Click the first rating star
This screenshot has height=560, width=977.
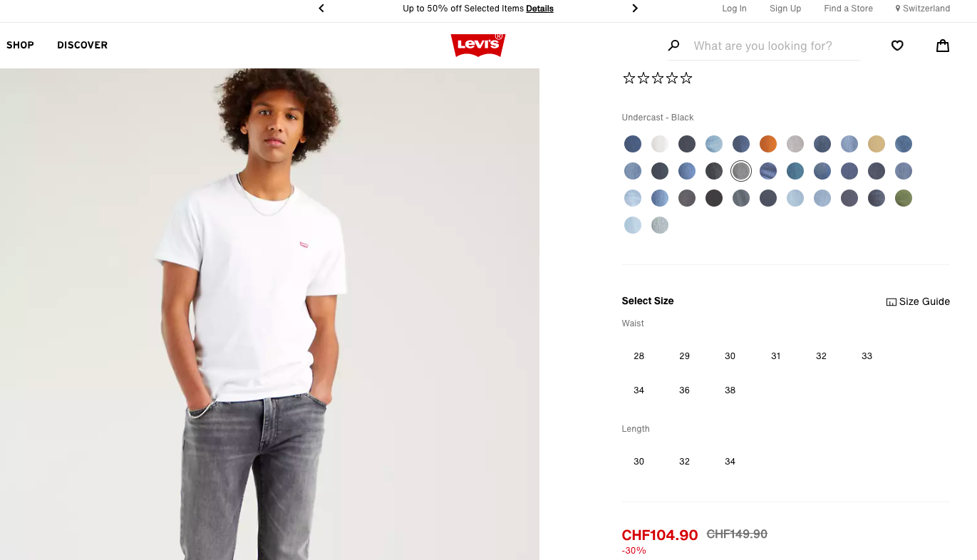(629, 78)
